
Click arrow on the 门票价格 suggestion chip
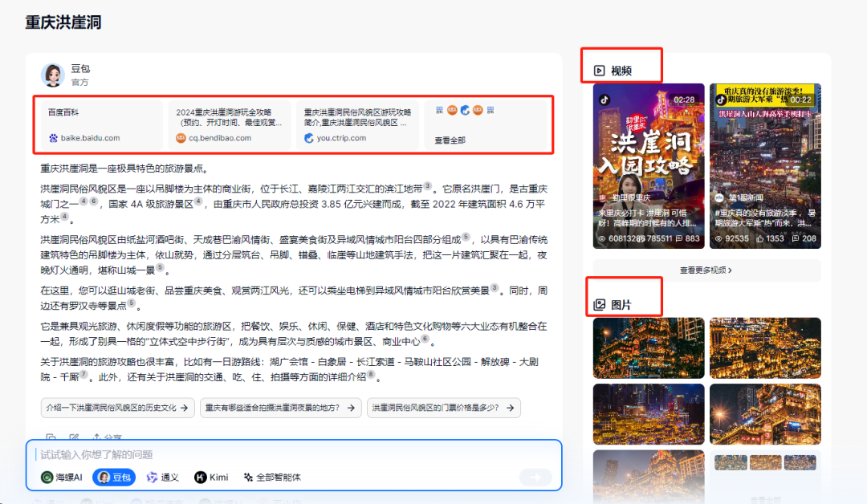pyautogui.click(x=511, y=408)
